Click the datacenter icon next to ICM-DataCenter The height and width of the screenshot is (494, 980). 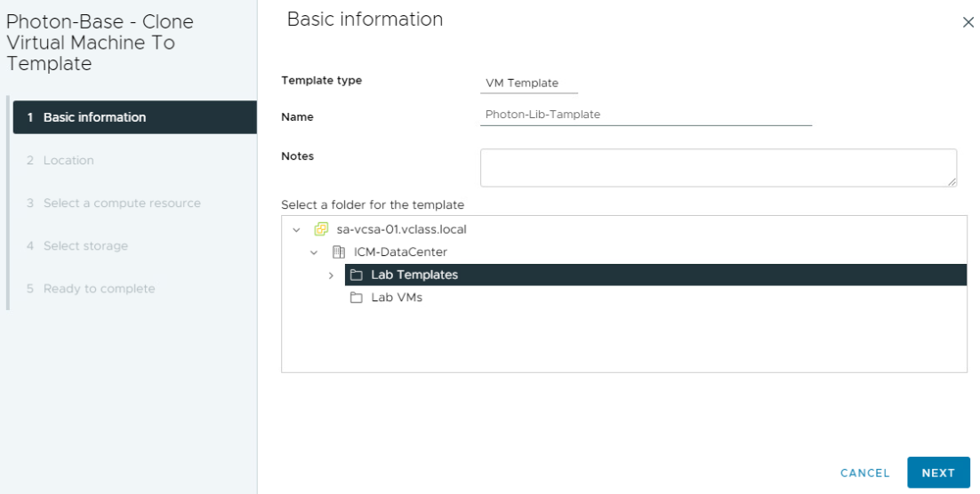pyautogui.click(x=338, y=252)
